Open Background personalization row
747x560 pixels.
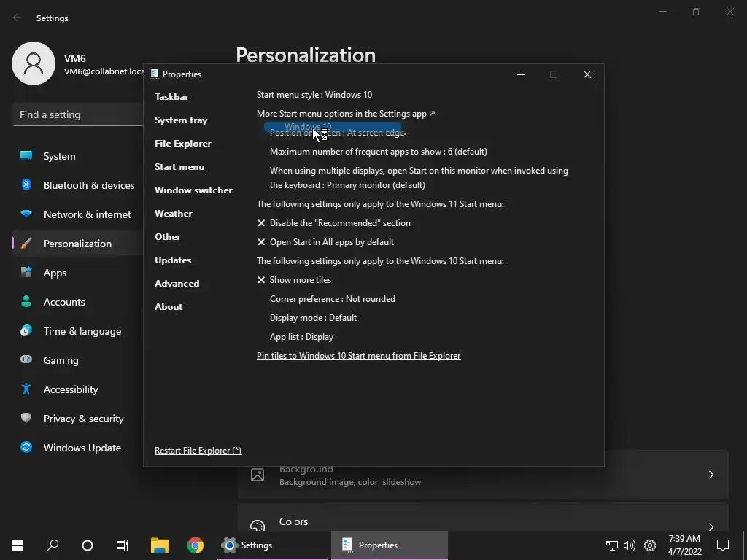pyautogui.click(x=483, y=475)
